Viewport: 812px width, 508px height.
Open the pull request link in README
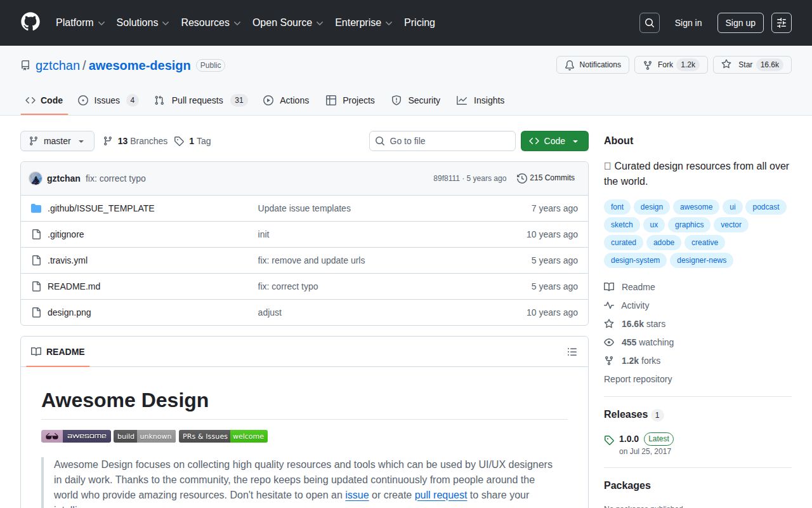(441, 495)
